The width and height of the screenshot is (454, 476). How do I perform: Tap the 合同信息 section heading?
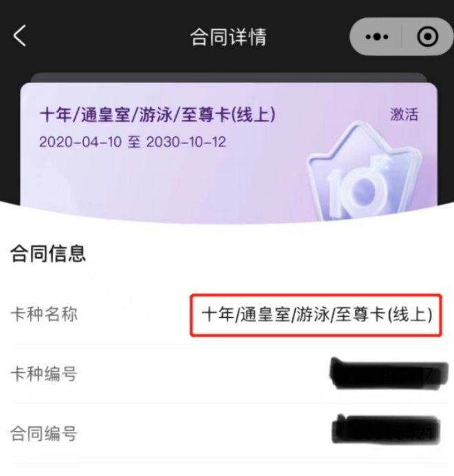point(48,254)
